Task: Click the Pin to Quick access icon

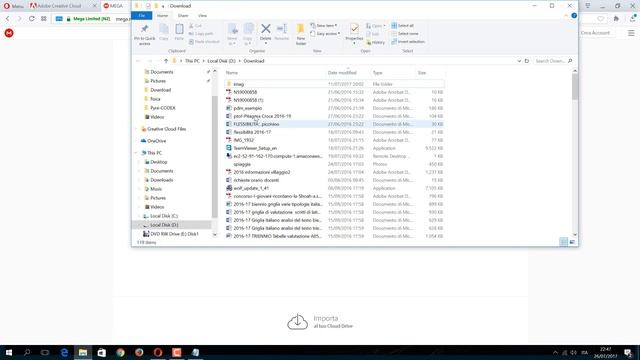Action: (x=144, y=29)
